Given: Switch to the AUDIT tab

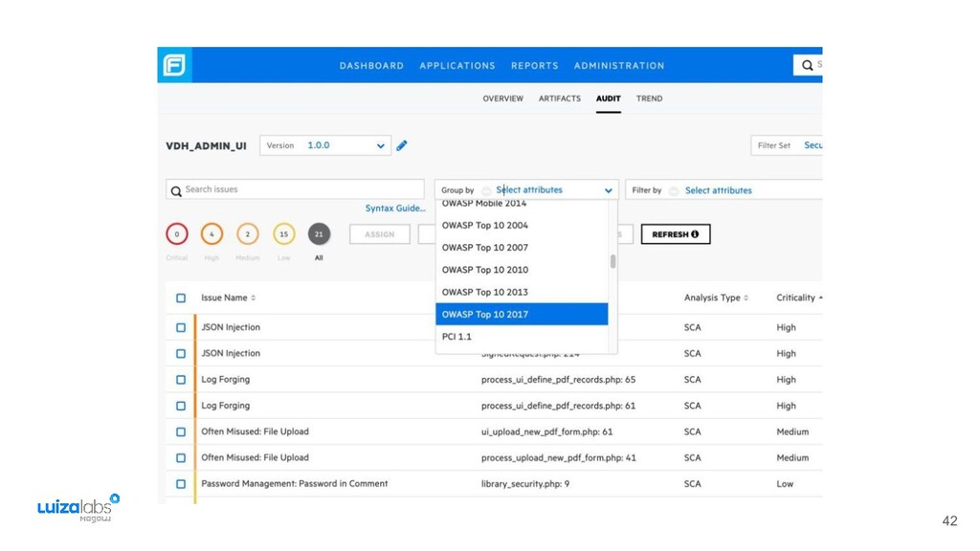Looking at the screenshot, I should coord(608,99).
